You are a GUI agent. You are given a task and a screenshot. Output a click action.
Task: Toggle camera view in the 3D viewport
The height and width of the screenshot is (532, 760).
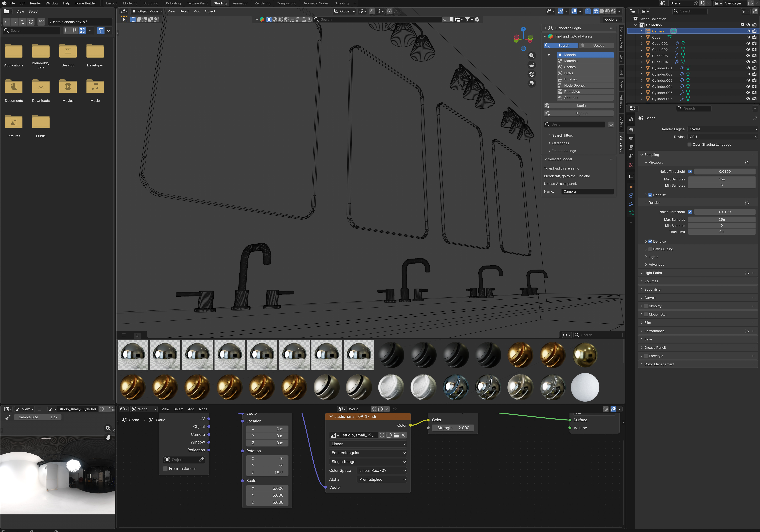pos(532,74)
